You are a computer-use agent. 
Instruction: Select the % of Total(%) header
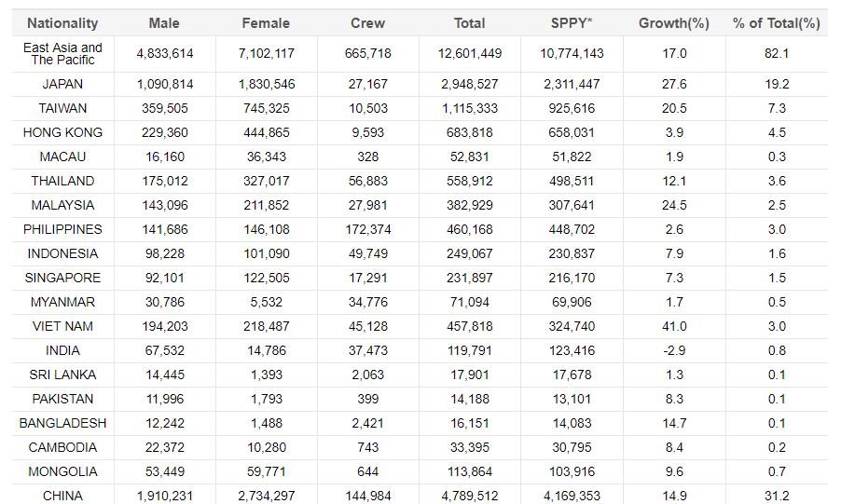pos(777,23)
